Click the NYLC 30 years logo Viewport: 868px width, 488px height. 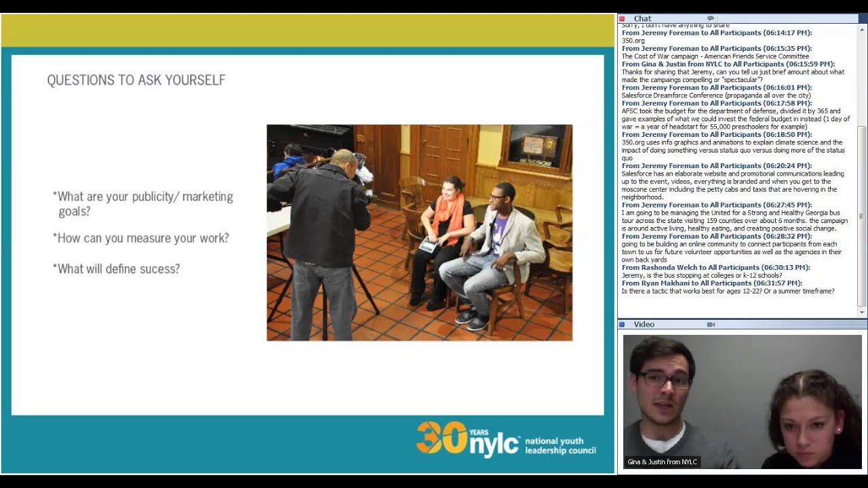pos(506,439)
